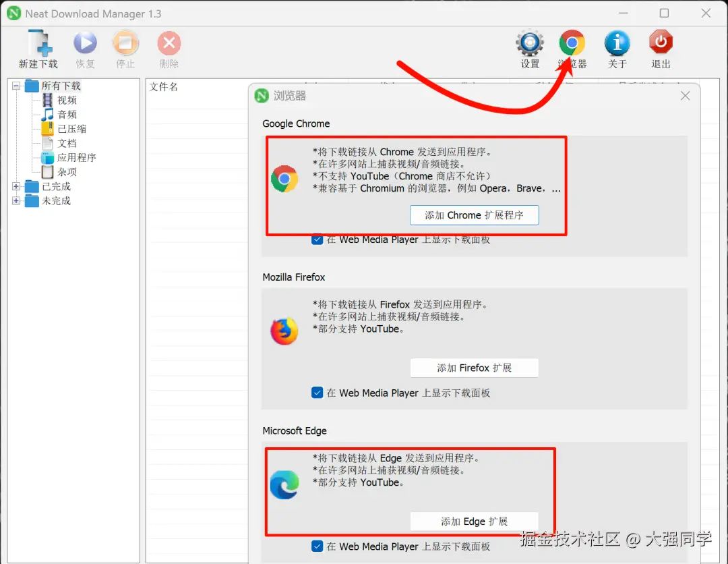Click the Firefox '部分支持 YouTube' note
Viewport: 728px width, 564px height.
tap(359, 329)
